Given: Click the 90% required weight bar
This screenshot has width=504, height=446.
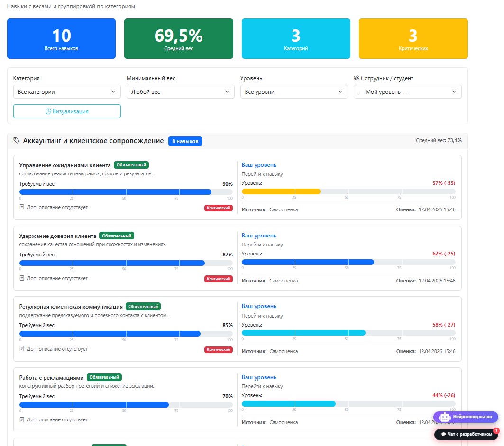Looking at the screenshot, I should 126,192.
